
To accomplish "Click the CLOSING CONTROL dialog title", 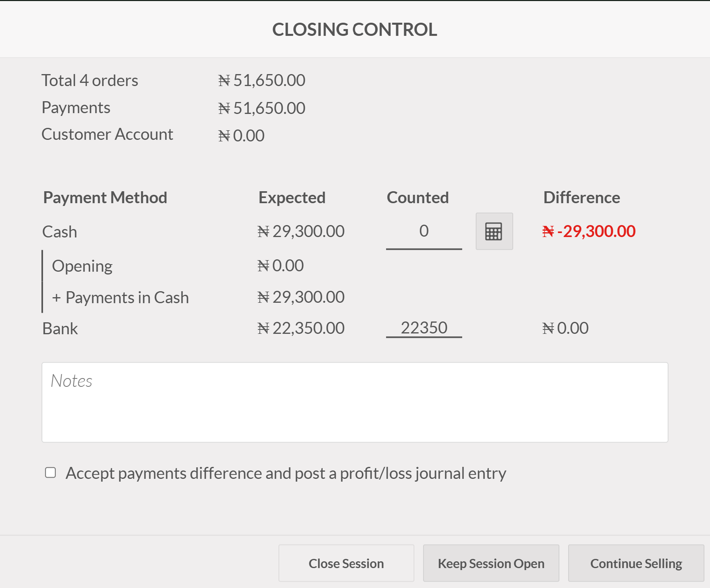I will tap(355, 29).
